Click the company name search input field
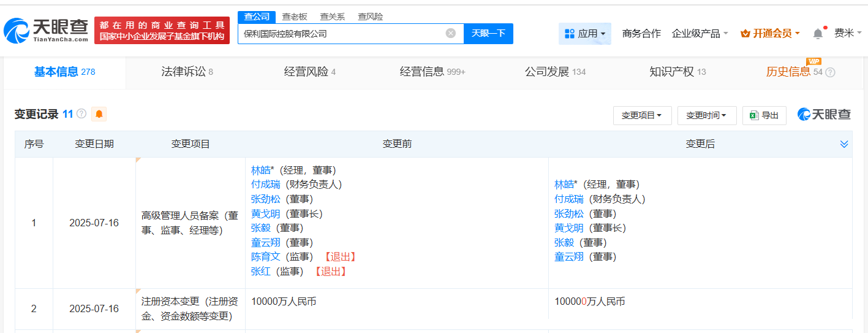 coord(340,34)
